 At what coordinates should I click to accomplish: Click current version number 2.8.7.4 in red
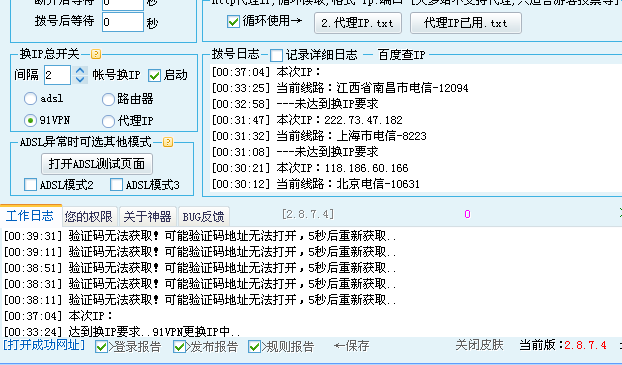[586, 345]
